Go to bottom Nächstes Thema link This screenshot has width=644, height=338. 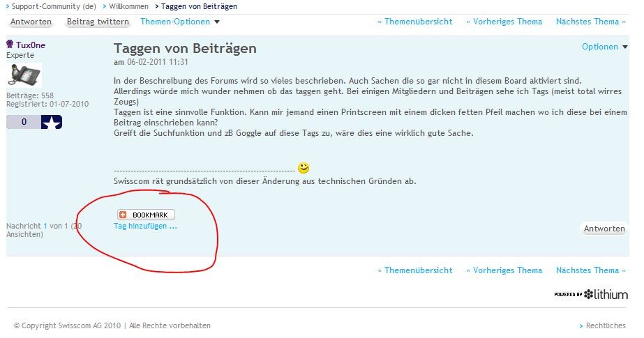587,270
